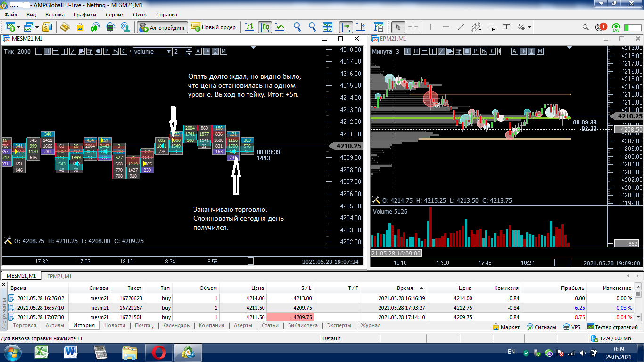Screen dimensions: 644x362
Task: Open Сигналы link in the toolbox footer
Action: pos(541,327)
